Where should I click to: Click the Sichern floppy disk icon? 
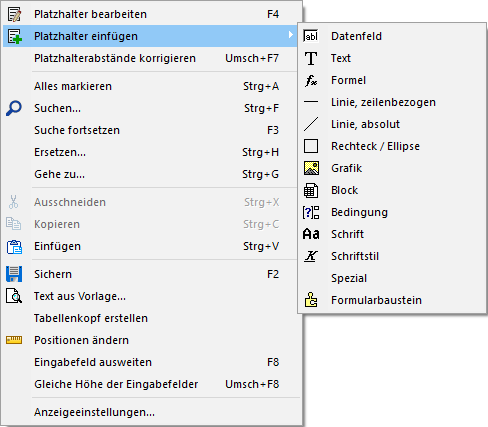click(14, 274)
